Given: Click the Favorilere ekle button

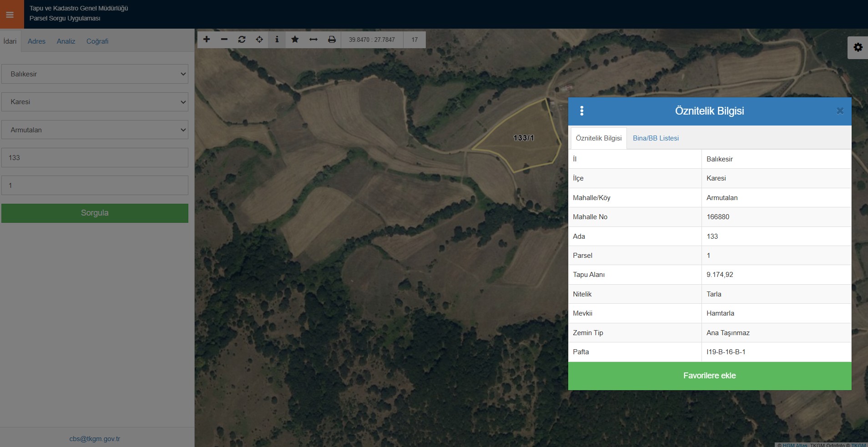Looking at the screenshot, I should click(x=709, y=376).
